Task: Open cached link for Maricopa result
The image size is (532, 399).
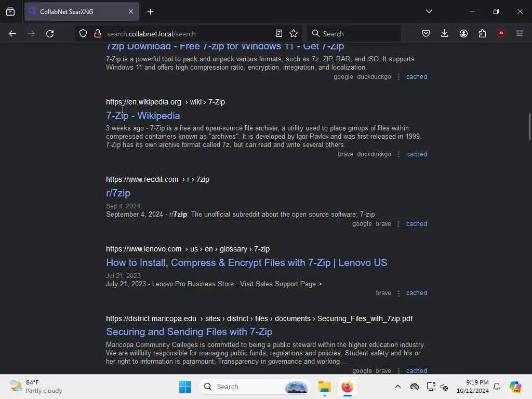Action: [417, 370]
